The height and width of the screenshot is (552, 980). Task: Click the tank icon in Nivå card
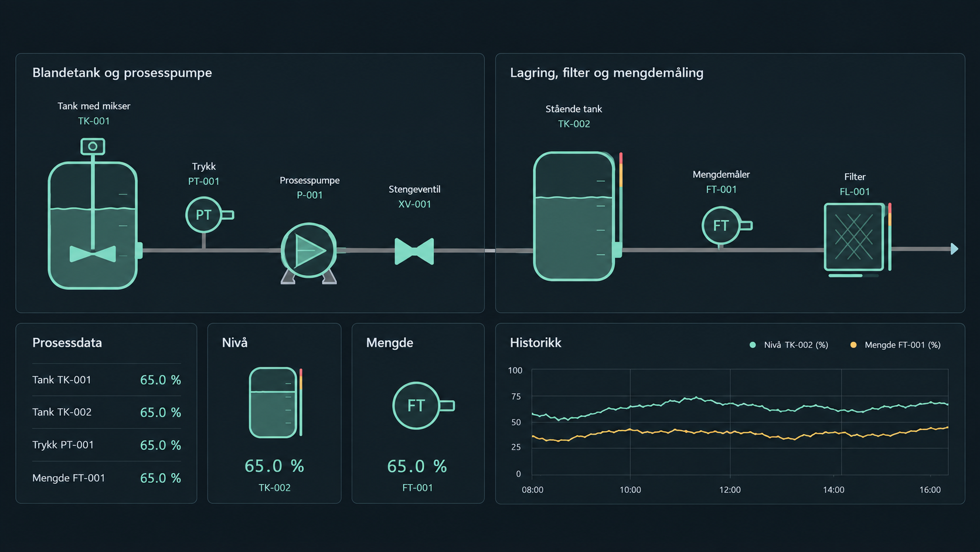pyautogui.click(x=273, y=402)
